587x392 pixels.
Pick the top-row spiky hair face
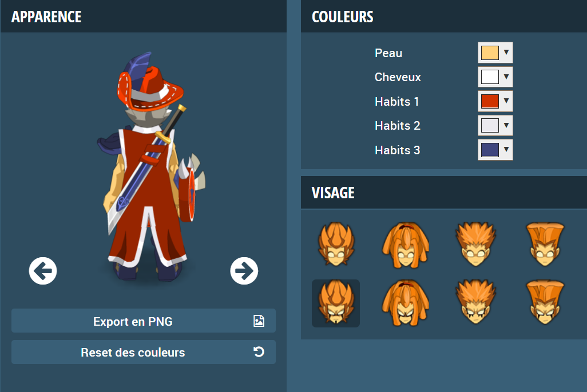point(475,244)
